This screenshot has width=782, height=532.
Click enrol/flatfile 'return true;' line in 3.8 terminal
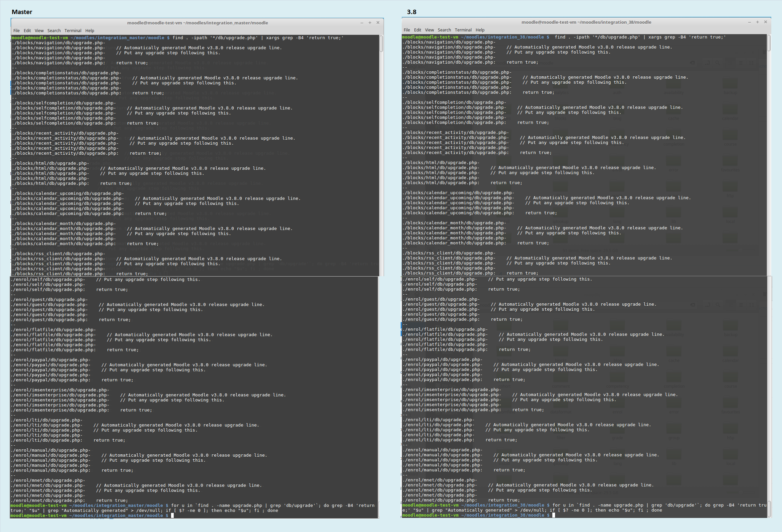tap(467, 350)
